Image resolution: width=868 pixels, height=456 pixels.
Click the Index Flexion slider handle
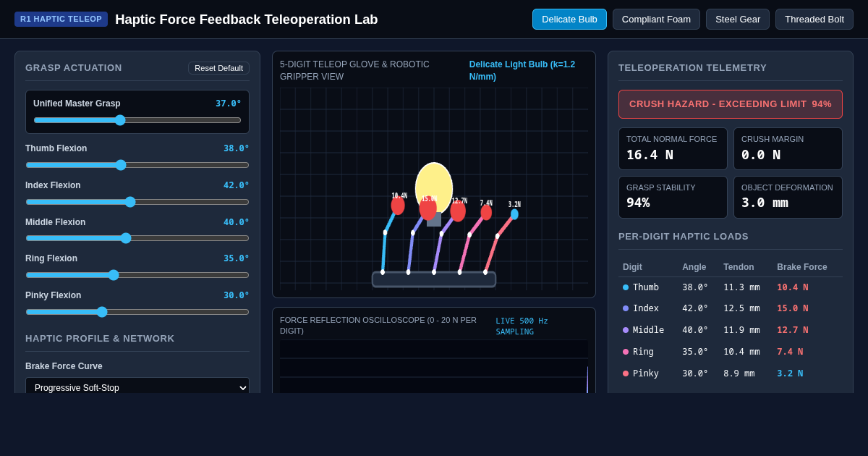click(130, 202)
